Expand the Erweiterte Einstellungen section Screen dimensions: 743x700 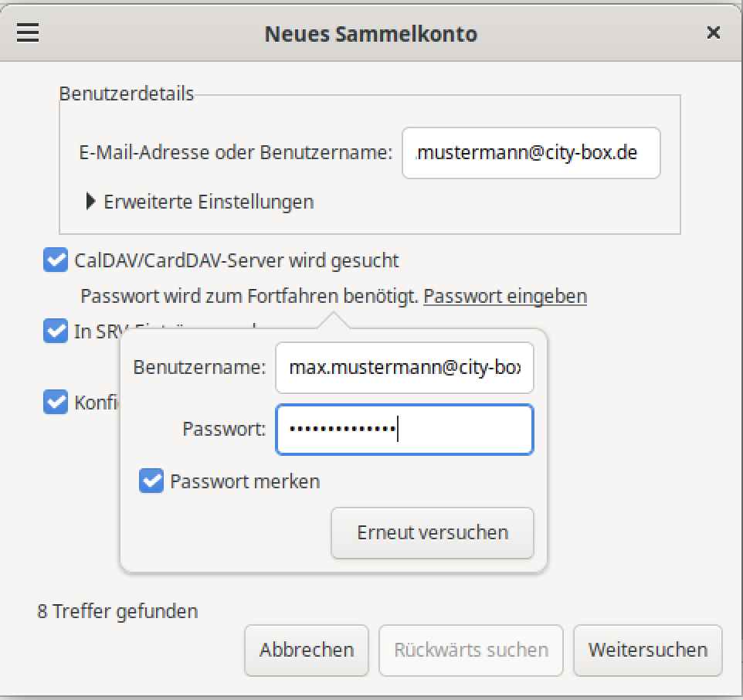(x=201, y=202)
